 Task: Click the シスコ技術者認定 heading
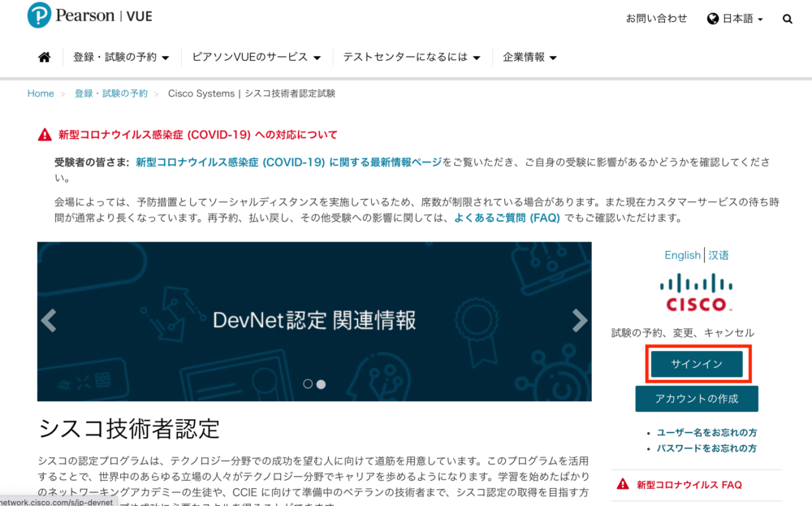[x=129, y=429]
